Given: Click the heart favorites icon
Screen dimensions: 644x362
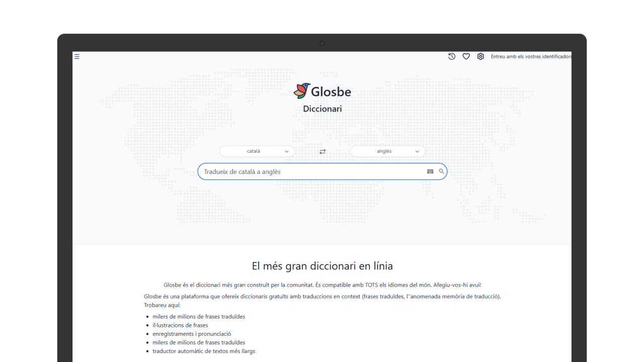Looking at the screenshot, I should [466, 57].
